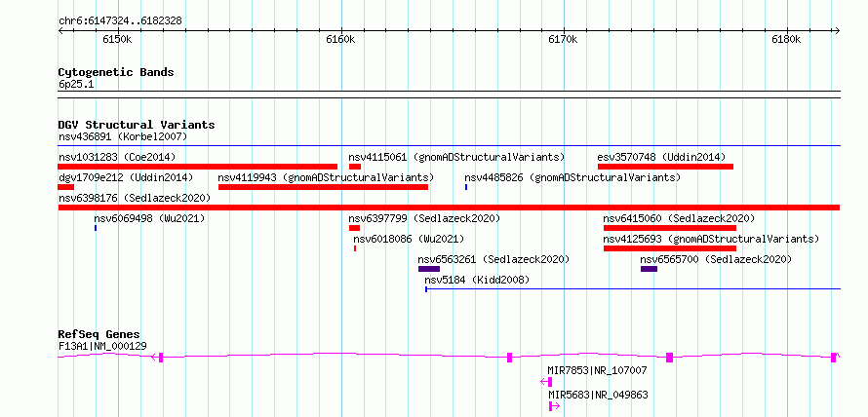868x417 pixels.
Task: Select the blue nsv6069498 (Wu2021) marker
Action: 96,228
